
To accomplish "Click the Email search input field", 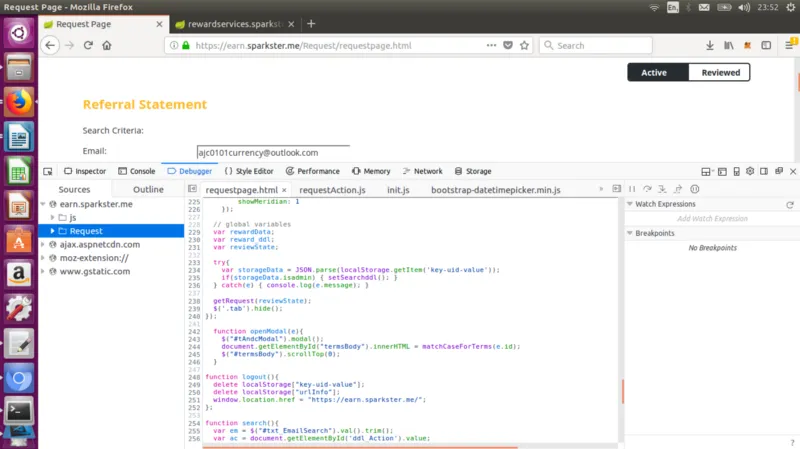I will pos(273,153).
